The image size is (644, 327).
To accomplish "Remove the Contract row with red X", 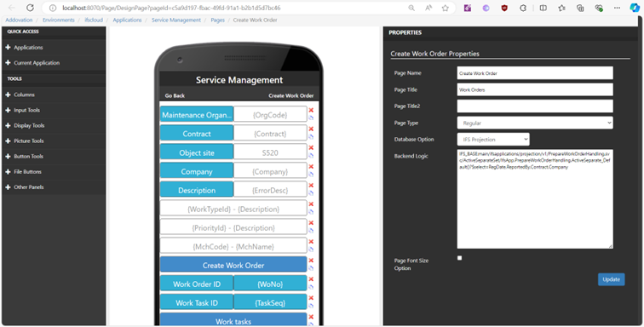I will (x=311, y=129).
